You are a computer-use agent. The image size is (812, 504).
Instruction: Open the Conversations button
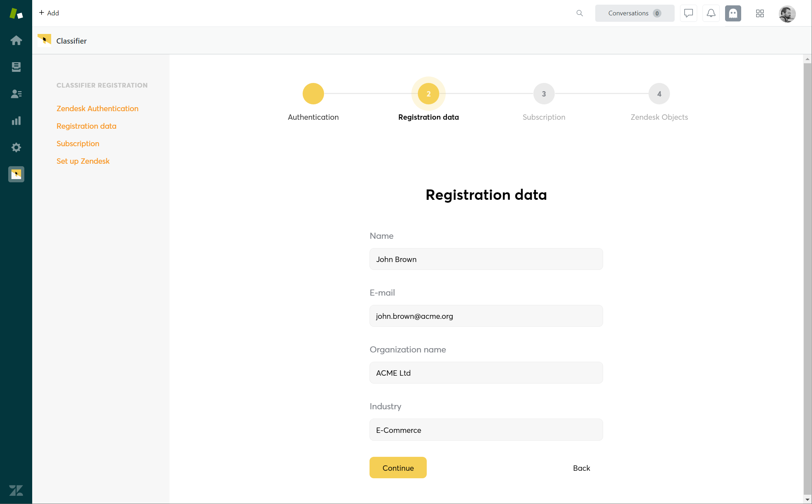635,13
